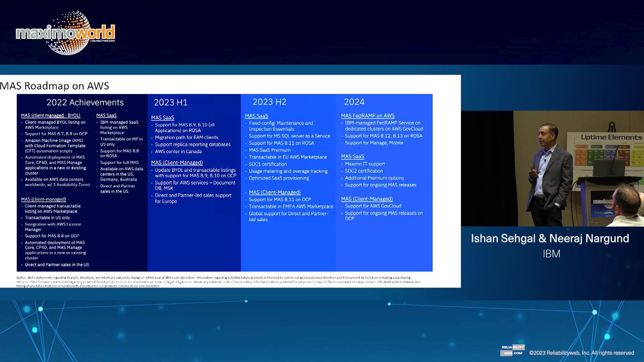The image size is (644, 362).
Task: Click the "US, Germany, Australia" data centers bullet
Action: (x=121, y=174)
